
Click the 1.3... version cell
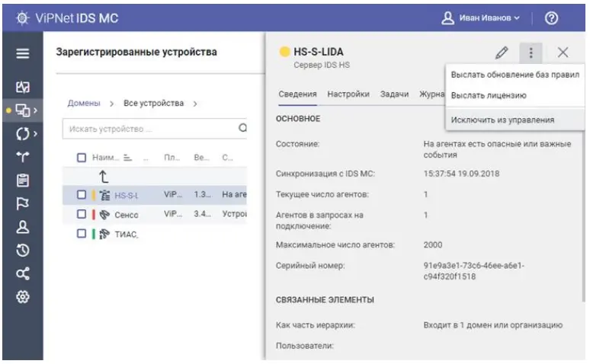[x=202, y=194]
